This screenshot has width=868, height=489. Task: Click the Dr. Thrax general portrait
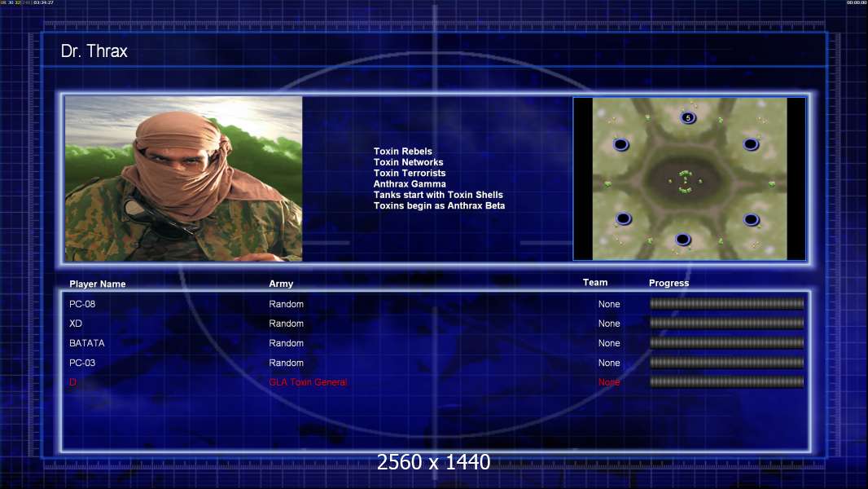click(x=184, y=178)
